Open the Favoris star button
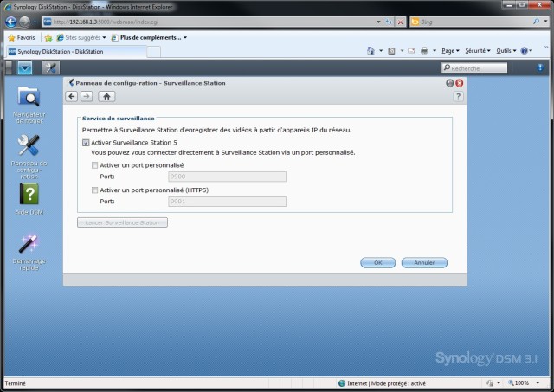554x392 pixels. [x=22, y=37]
